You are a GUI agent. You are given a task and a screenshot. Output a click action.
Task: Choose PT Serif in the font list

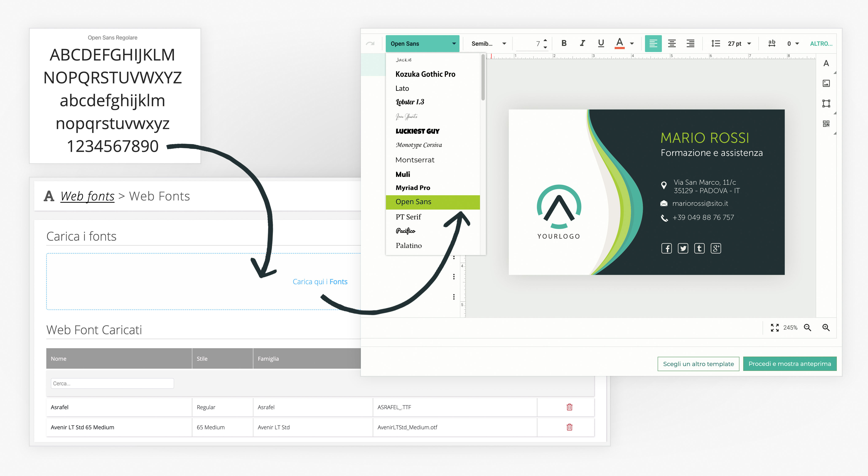[x=408, y=217]
